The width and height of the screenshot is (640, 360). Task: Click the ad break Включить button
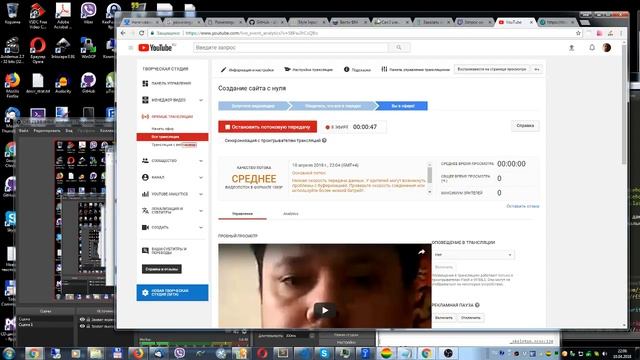[x=444, y=318]
